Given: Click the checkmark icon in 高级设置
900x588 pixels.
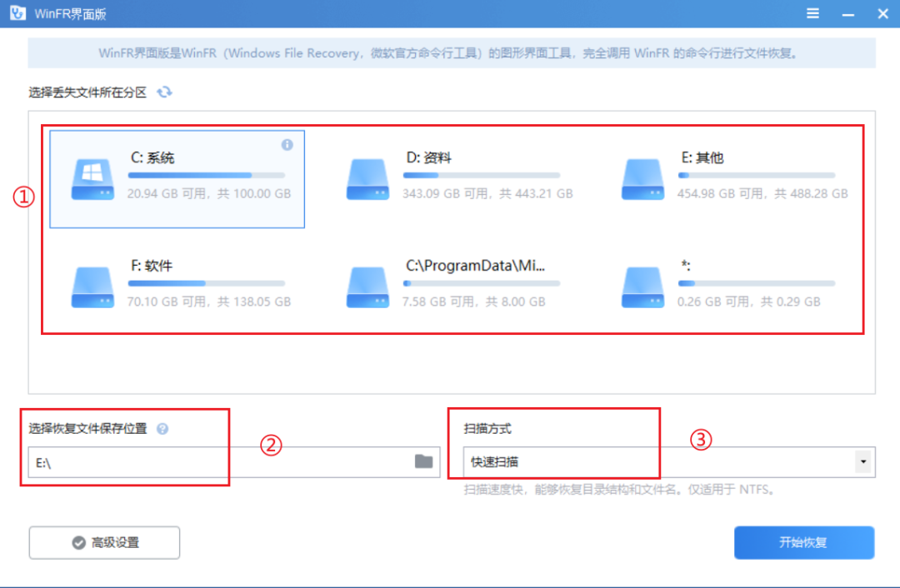Looking at the screenshot, I should point(78,543).
